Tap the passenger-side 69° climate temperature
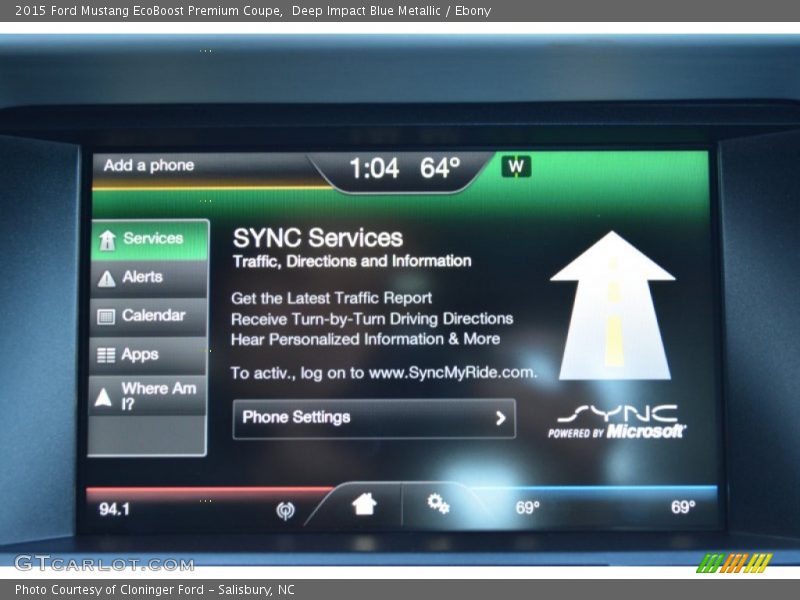 [683, 507]
